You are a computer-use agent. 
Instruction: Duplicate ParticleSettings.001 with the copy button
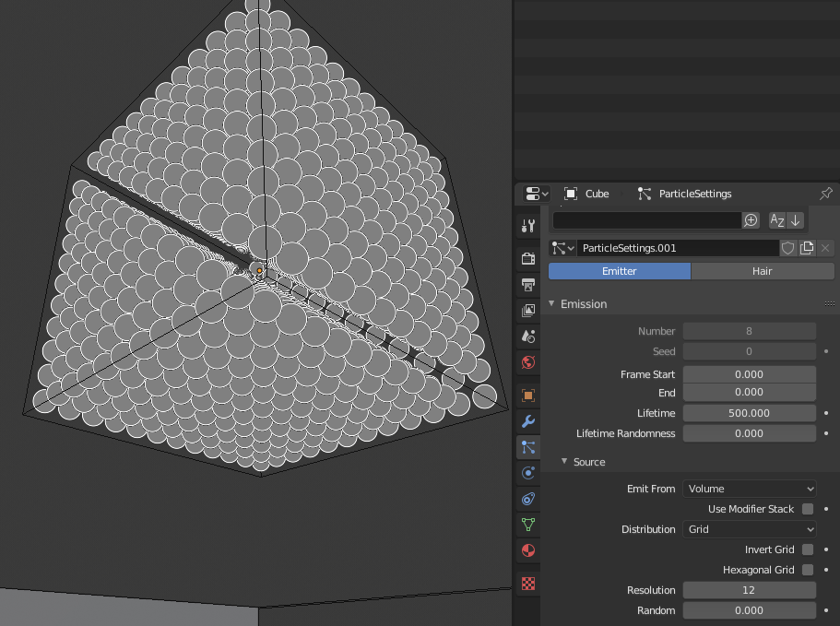(808, 248)
